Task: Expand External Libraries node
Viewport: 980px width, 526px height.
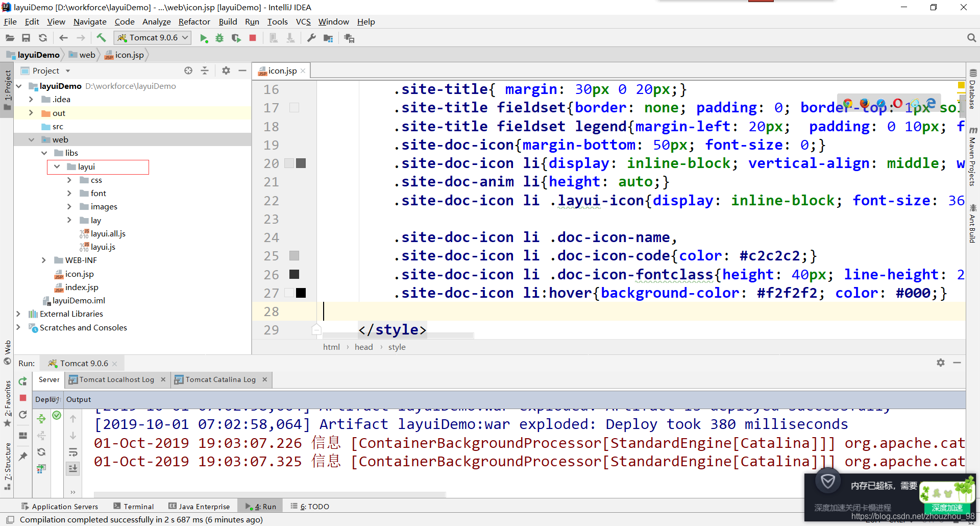Action: (18, 314)
